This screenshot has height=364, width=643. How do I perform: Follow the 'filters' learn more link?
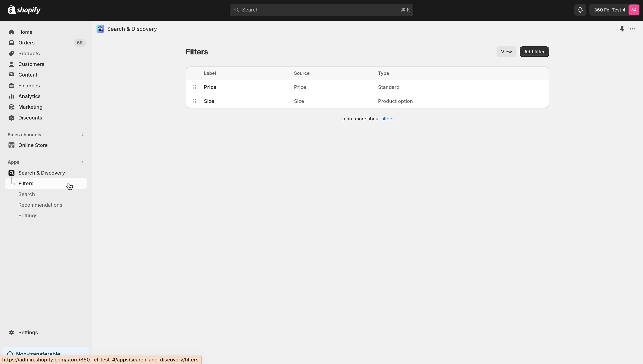point(387,119)
